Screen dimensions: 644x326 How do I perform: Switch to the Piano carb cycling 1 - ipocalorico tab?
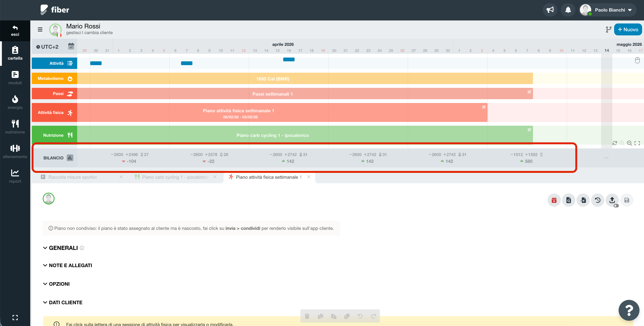coord(175,177)
